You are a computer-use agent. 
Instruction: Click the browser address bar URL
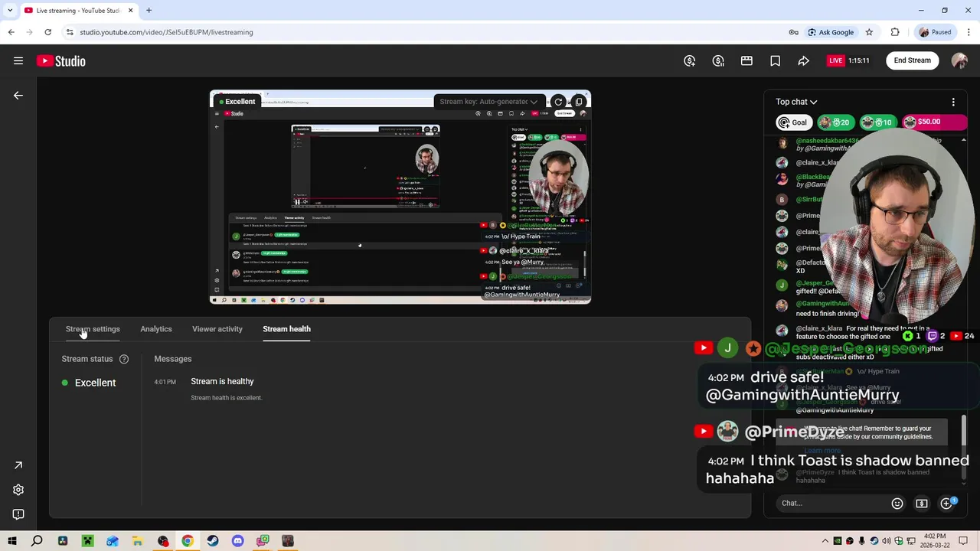(x=166, y=32)
